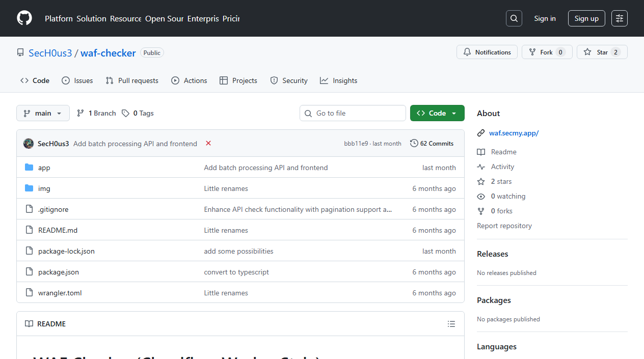Open package-lock.json file
The image size is (644, 359).
(66, 251)
